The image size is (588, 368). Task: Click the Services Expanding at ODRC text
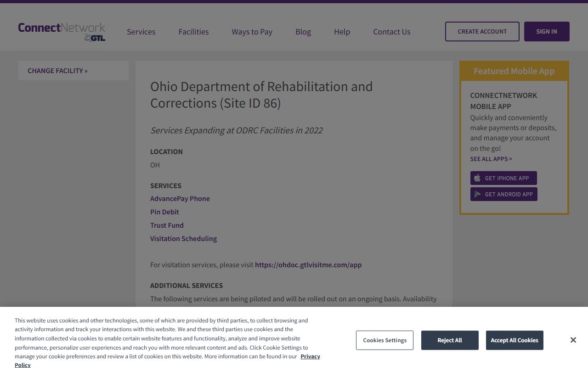[x=236, y=130]
